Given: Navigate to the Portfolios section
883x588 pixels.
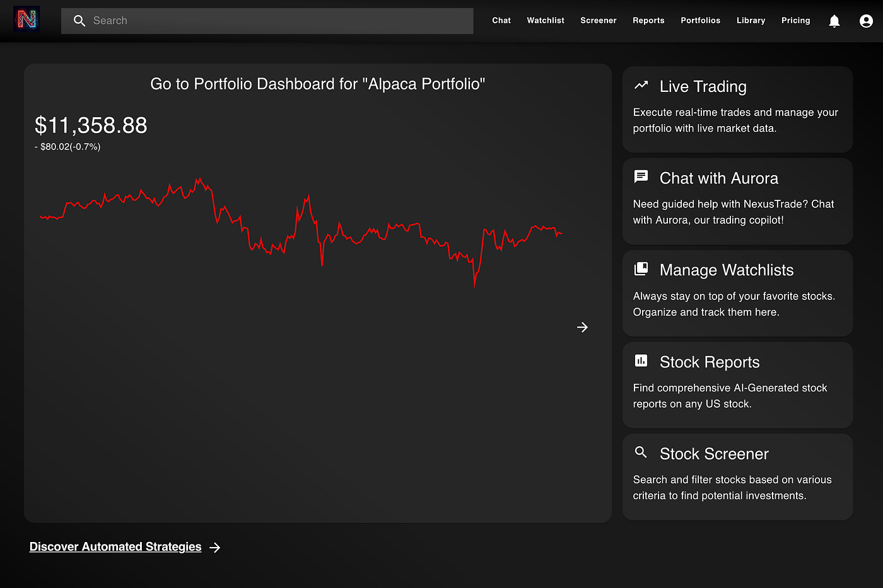Looking at the screenshot, I should point(700,20).
